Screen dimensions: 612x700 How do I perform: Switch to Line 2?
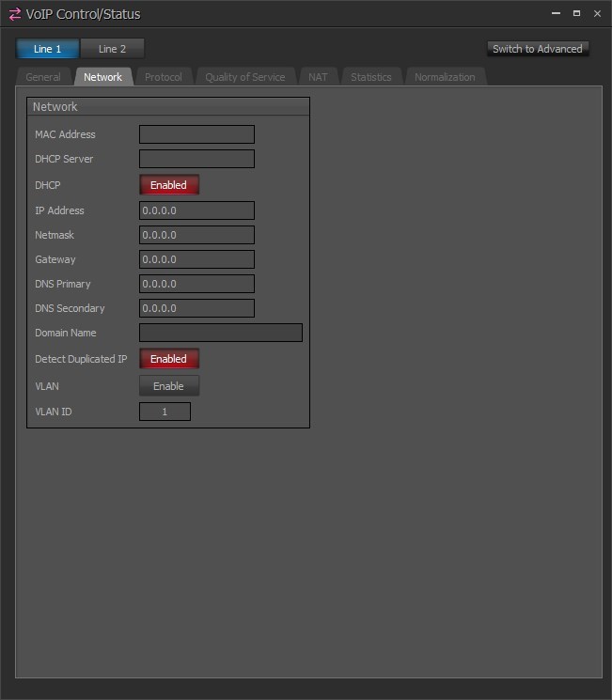[112, 49]
